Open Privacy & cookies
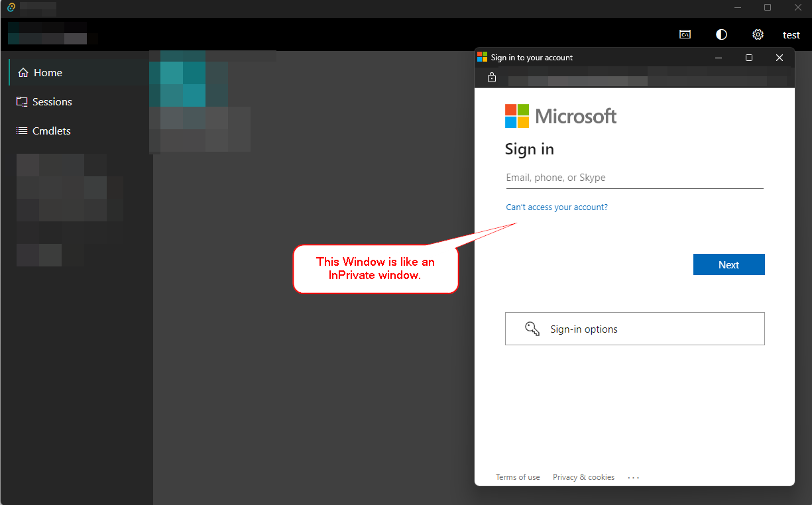Viewport: 812px width, 505px height. tap(583, 477)
